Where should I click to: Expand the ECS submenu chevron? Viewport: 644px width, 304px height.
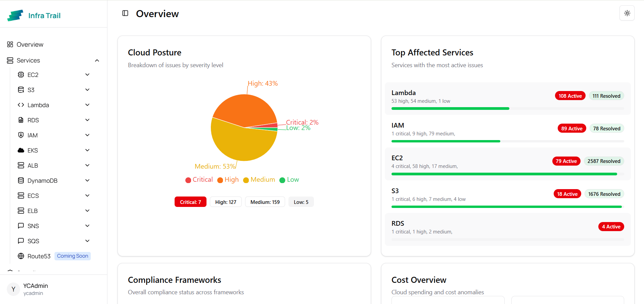click(87, 196)
